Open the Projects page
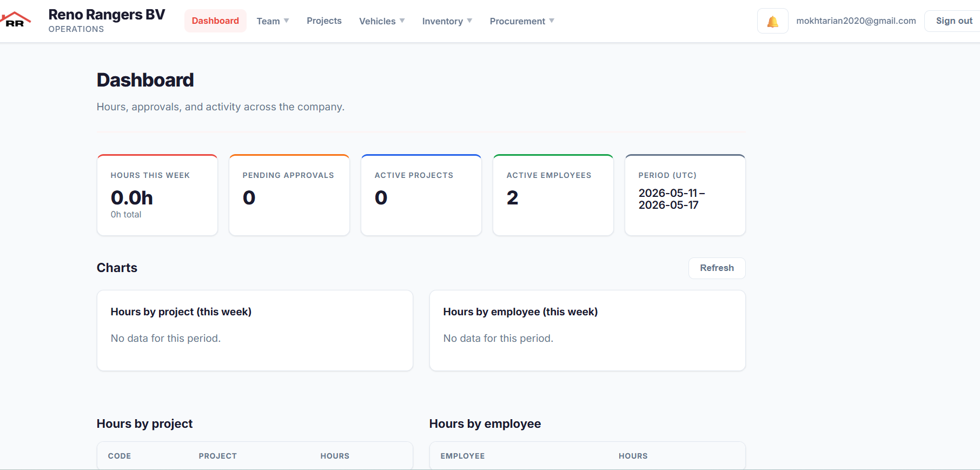The image size is (980, 470). (324, 21)
